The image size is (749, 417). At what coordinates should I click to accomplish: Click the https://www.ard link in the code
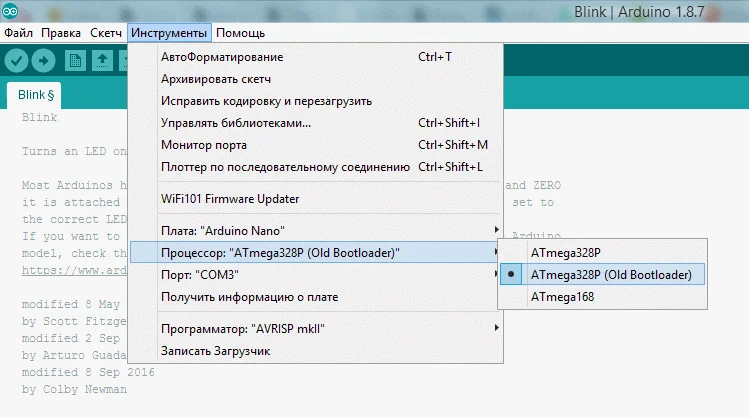coord(74,270)
